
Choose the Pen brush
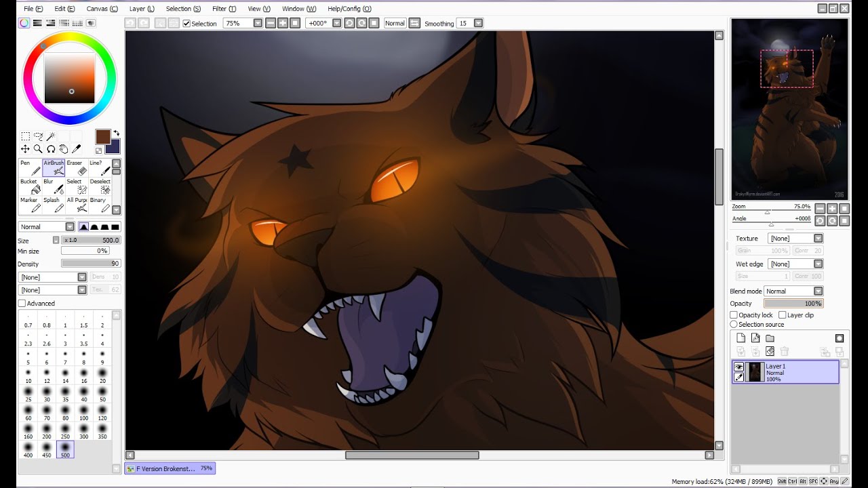click(x=30, y=168)
